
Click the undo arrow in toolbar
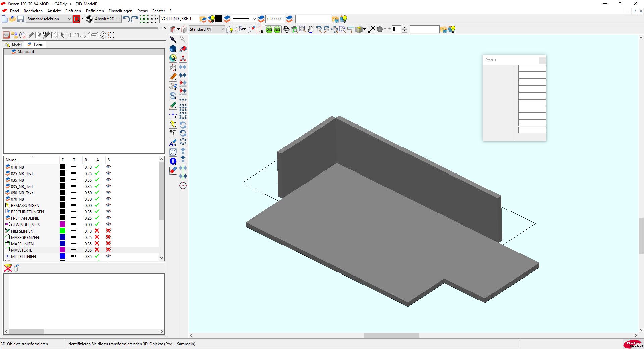click(x=126, y=19)
